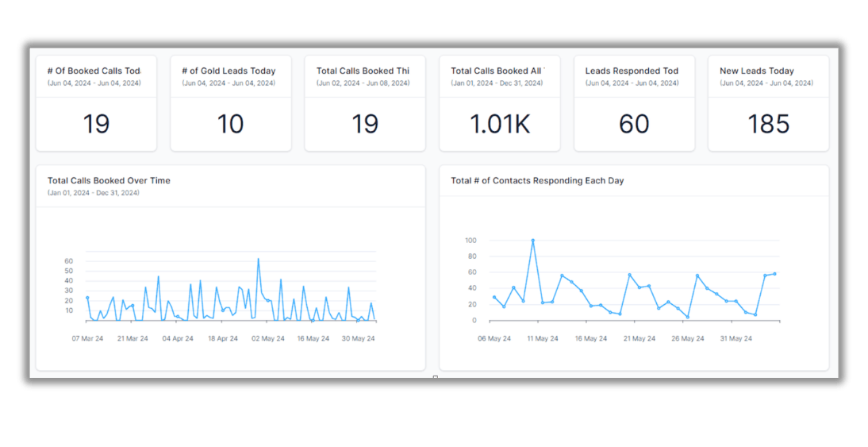Click the 18 Apr 24 axis label
The width and height of the screenshot is (868, 447).
(x=223, y=338)
